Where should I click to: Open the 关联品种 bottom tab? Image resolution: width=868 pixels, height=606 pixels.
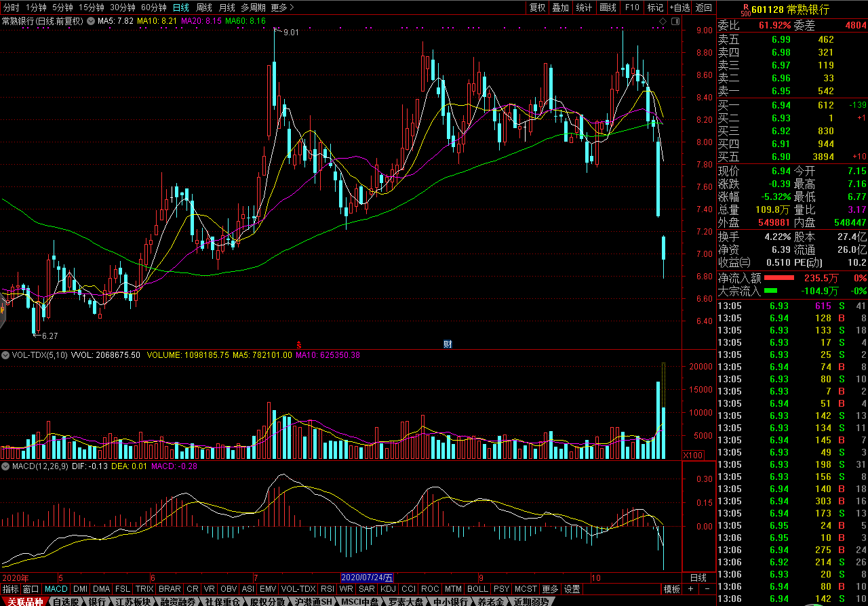pos(24,601)
